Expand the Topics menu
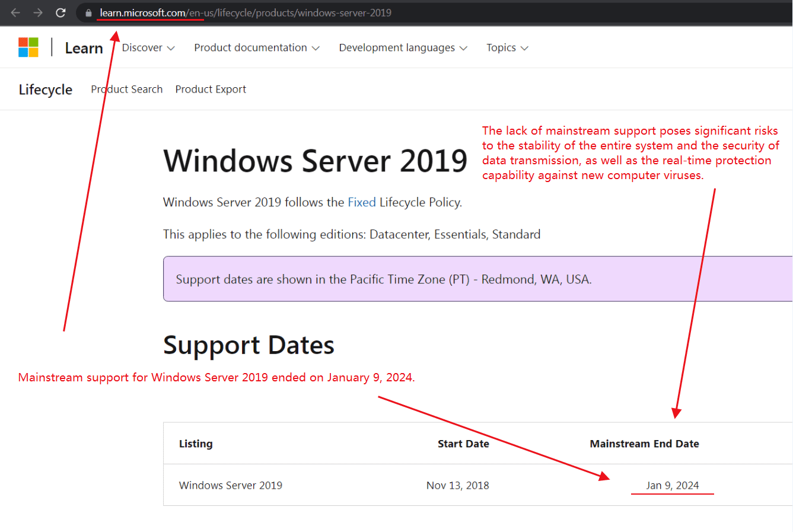The width and height of the screenshot is (793, 532). pyautogui.click(x=507, y=48)
